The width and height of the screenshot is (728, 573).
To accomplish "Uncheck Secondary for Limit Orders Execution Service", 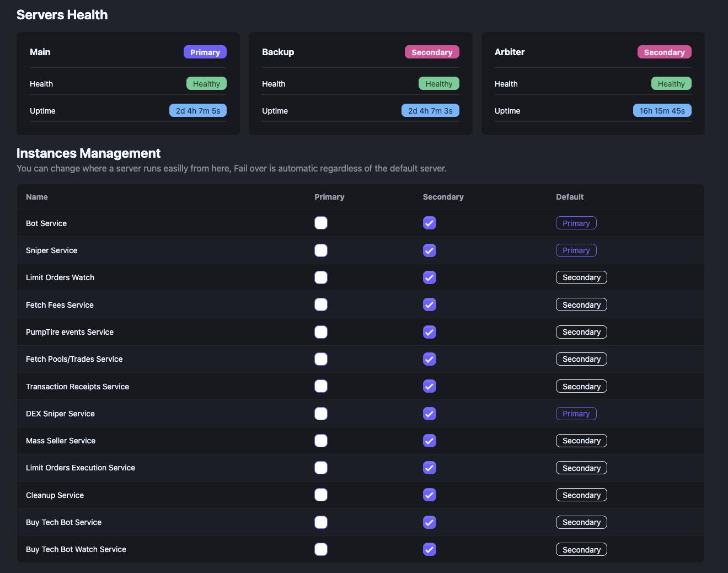I will pos(430,468).
